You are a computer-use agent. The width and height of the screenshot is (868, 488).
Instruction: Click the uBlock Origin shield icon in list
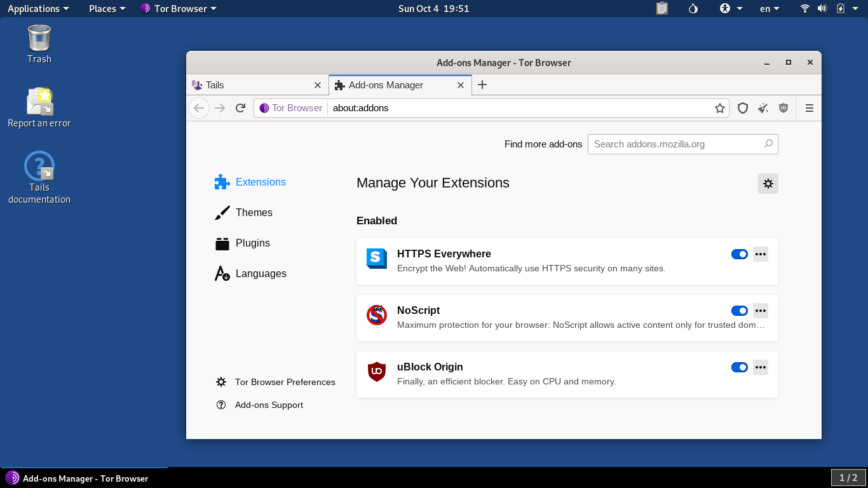pyautogui.click(x=377, y=371)
